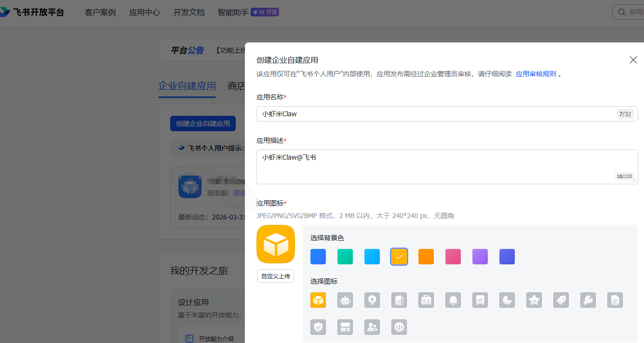Select the price tag icon
The height and width of the screenshot is (343, 644).
[561, 300]
